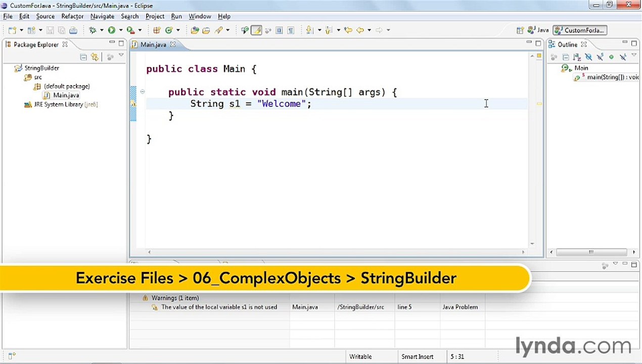Select StringBuilder project in Package Explorer
Image resolution: width=642 pixels, height=364 pixels.
41,68
